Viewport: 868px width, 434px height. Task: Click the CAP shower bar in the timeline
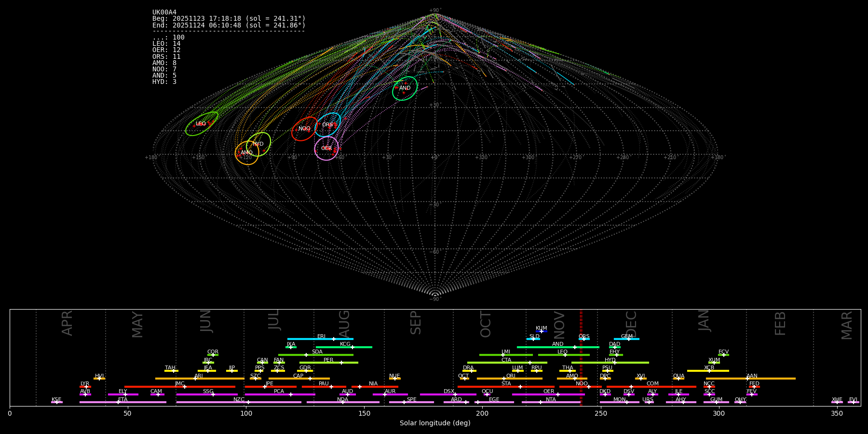click(x=299, y=379)
